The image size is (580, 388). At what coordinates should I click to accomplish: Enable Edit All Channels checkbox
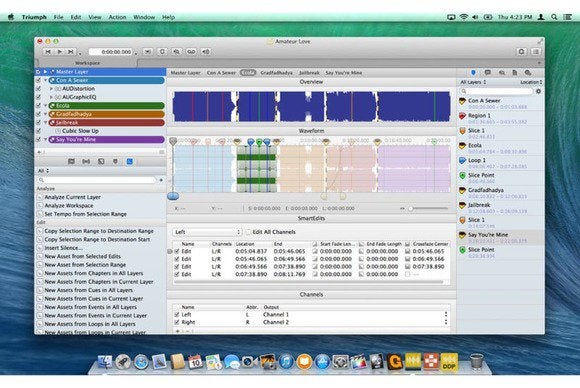pyautogui.click(x=248, y=232)
